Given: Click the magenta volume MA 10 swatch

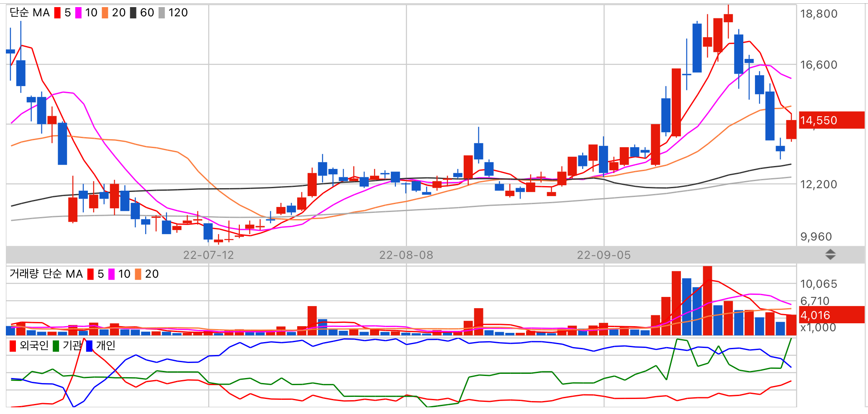Looking at the screenshot, I should point(111,274).
